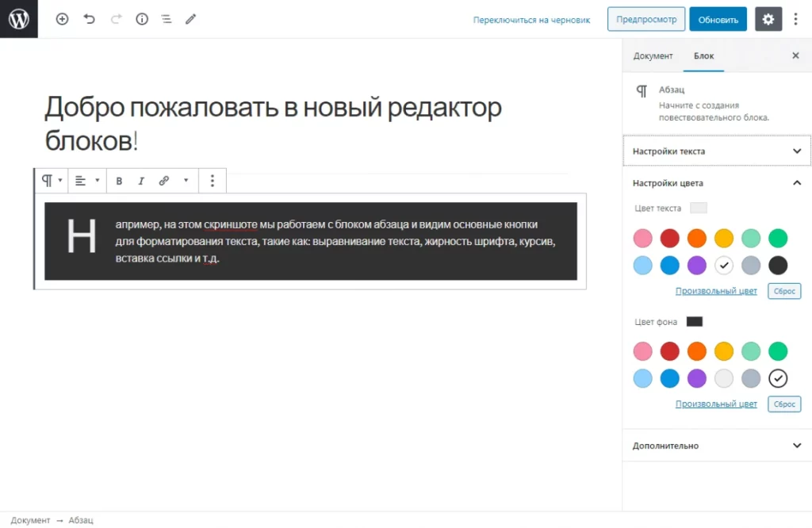This screenshot has width=812, height=528.
Task: Open the block inserter with the plus icon
Action: point(62,19)
